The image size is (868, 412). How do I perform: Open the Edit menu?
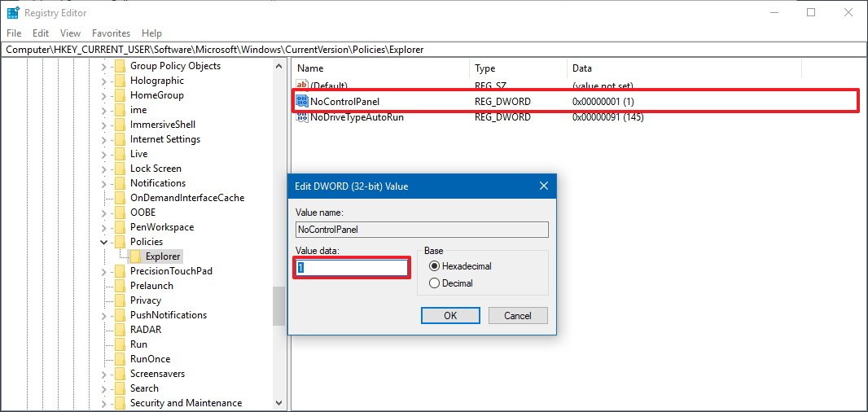41,33
